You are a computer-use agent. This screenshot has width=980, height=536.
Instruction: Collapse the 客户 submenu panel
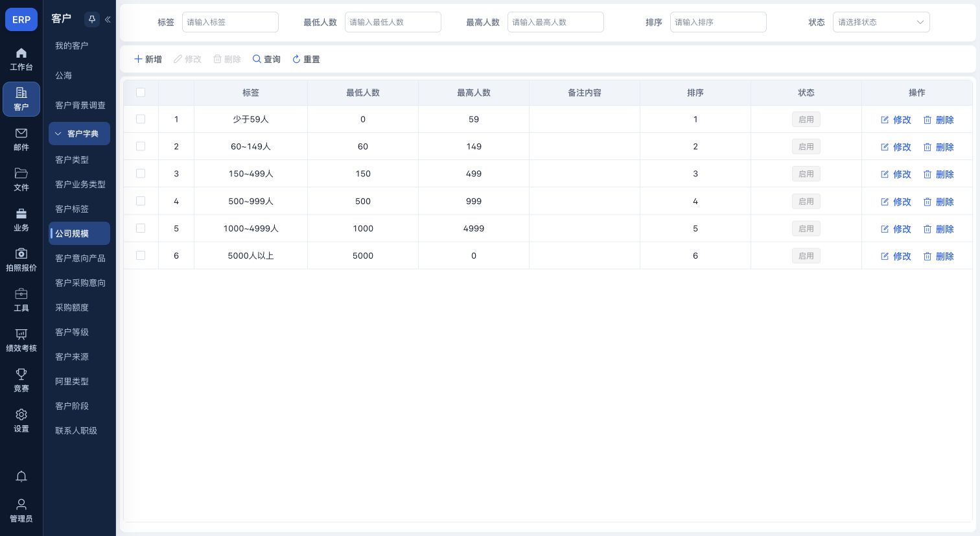point(108,19)
